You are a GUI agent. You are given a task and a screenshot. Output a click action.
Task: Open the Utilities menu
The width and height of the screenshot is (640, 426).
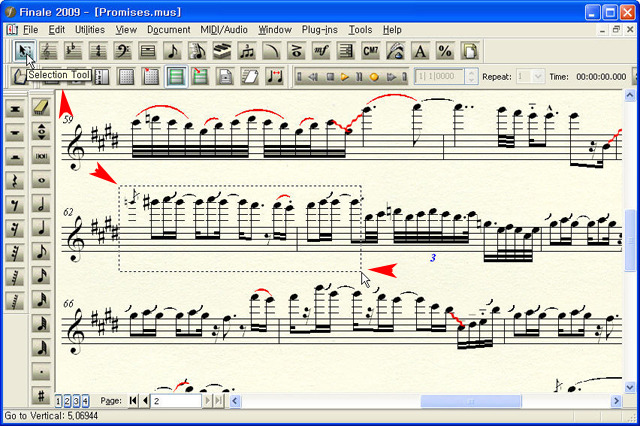point(90,30)
